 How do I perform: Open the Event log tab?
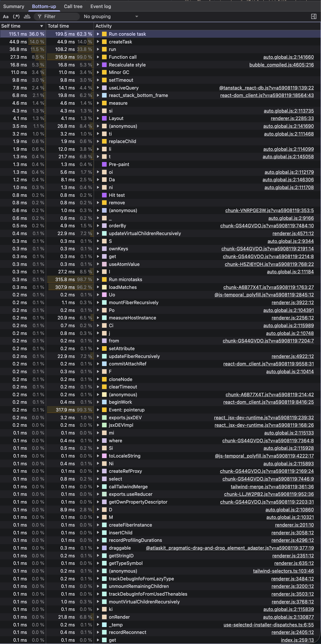point(101,6)
